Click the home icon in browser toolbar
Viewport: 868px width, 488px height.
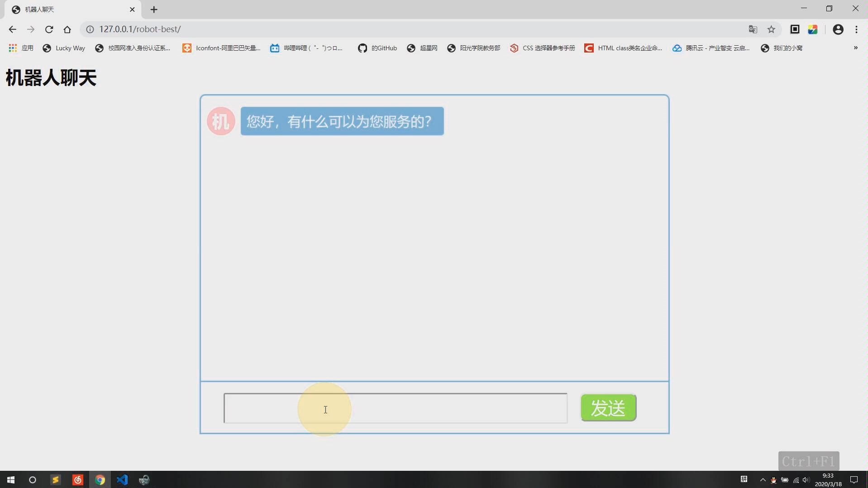coord(67,29)
